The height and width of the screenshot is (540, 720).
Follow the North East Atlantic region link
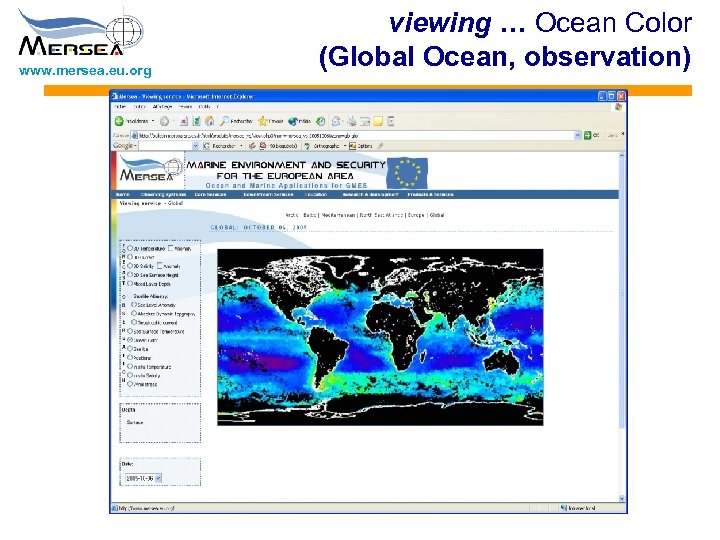[382, 215]
